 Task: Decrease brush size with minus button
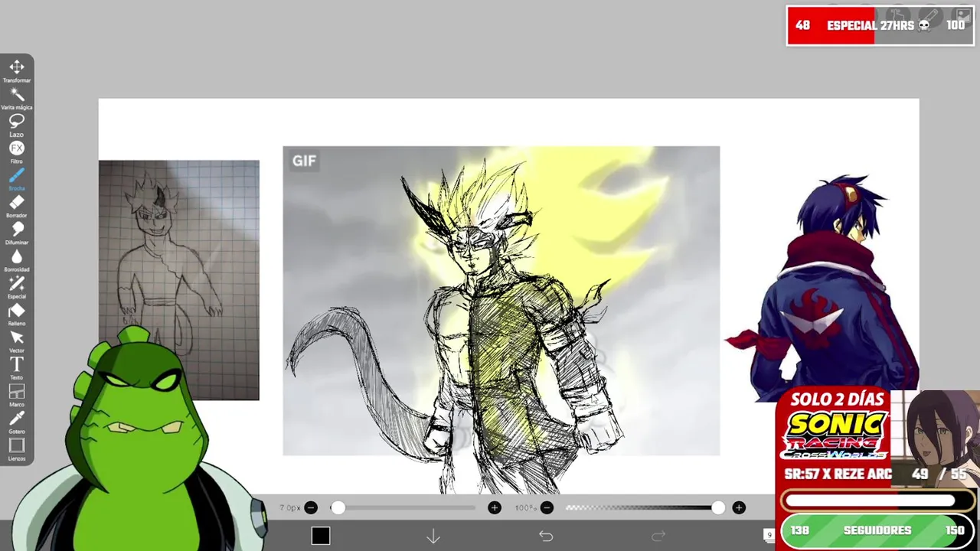click(311, 507)
